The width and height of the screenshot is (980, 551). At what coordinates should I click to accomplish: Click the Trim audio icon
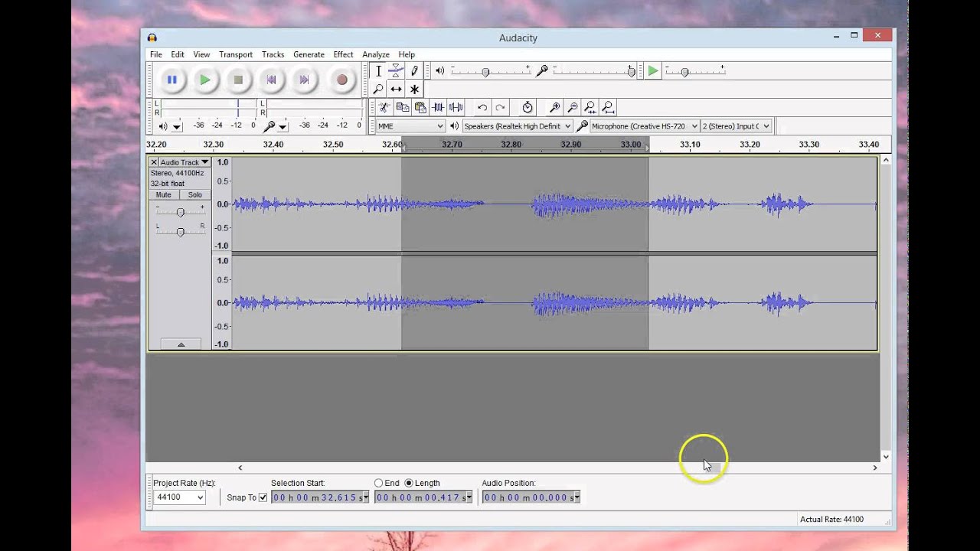click(438, 107)
